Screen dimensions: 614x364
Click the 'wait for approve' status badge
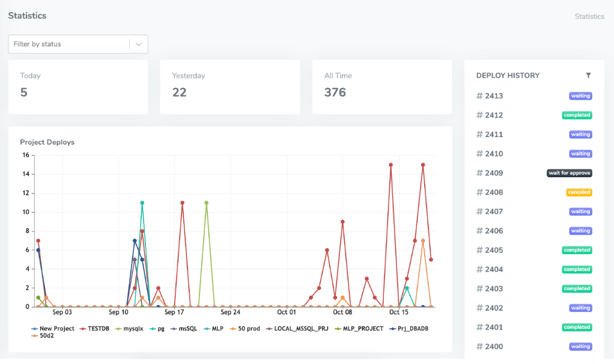569,173
